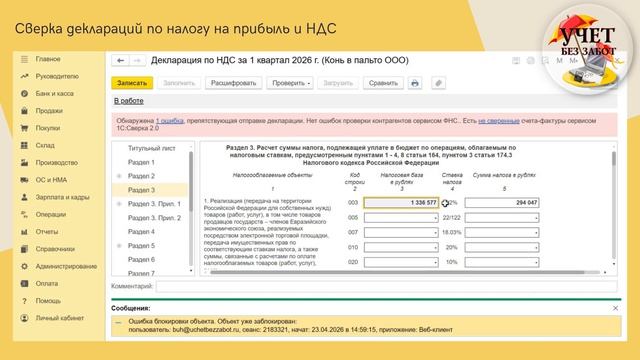Viewport: 640px width, 360px height.
Task: Go back with the left arrow
Action: tap(120, 60)
